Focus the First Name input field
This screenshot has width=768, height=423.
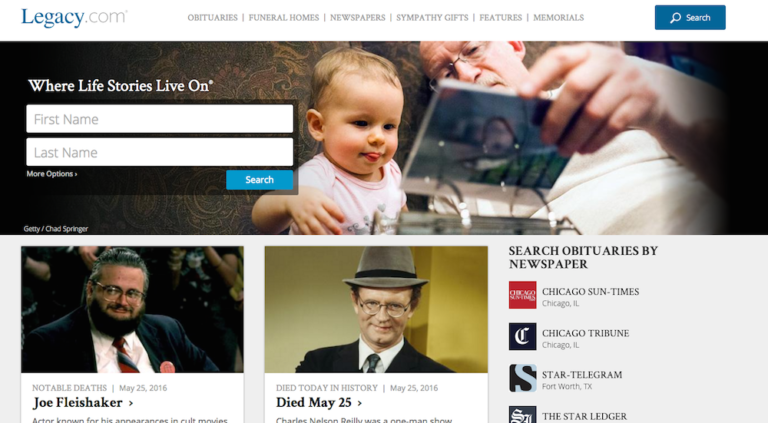(x=160, y=119)
